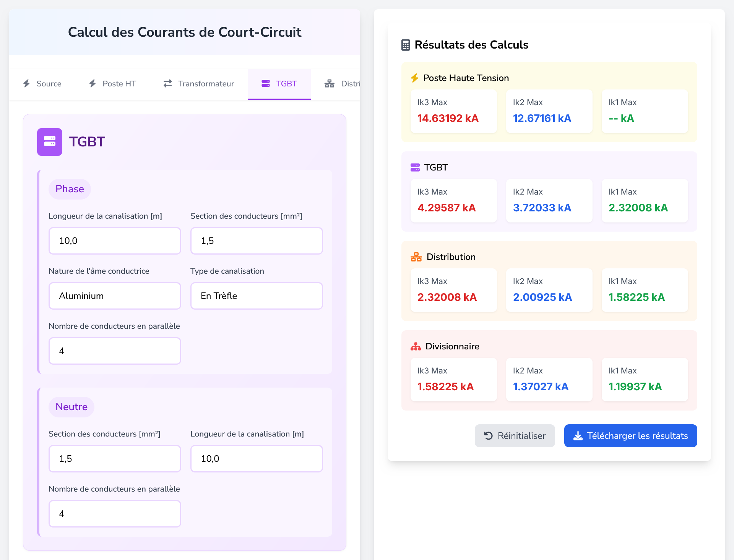Click the red Divisionnaire sitemap icon
The image size is (734, 560).
416,346
